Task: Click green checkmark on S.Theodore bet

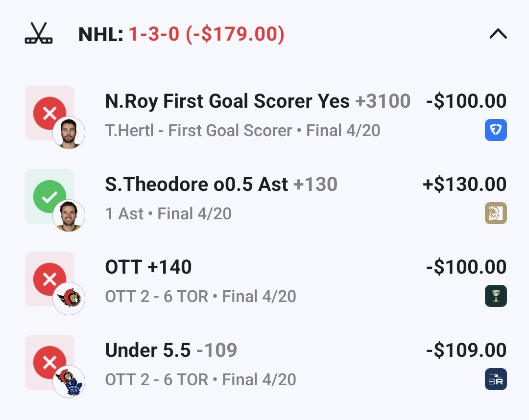Action: [49, 196]
